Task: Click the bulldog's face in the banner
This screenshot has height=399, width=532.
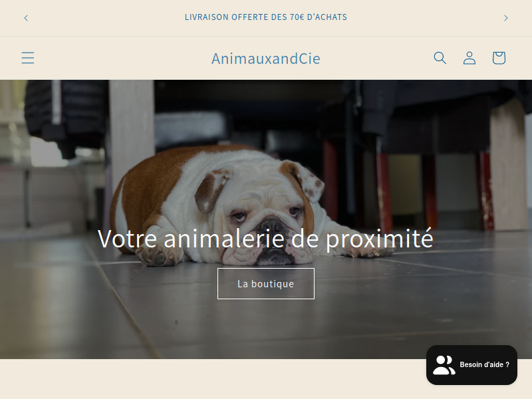Action: (268, 221)
